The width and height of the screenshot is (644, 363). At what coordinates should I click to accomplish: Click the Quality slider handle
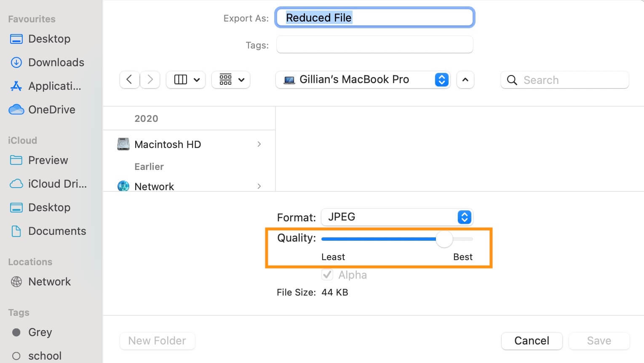(444, 239)
